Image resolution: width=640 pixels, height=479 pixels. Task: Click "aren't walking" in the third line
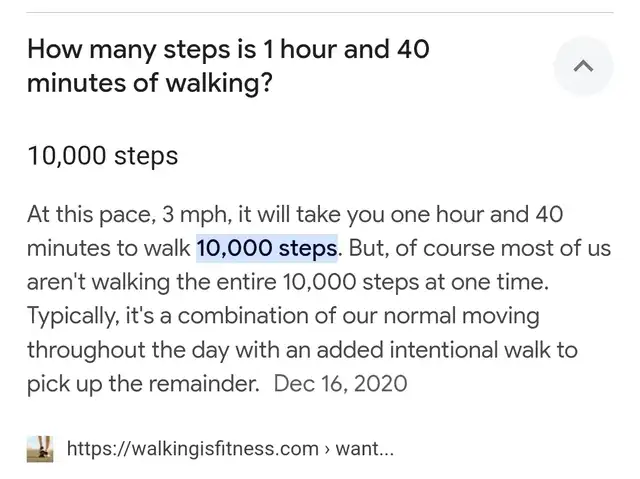(x=98, y=282)
